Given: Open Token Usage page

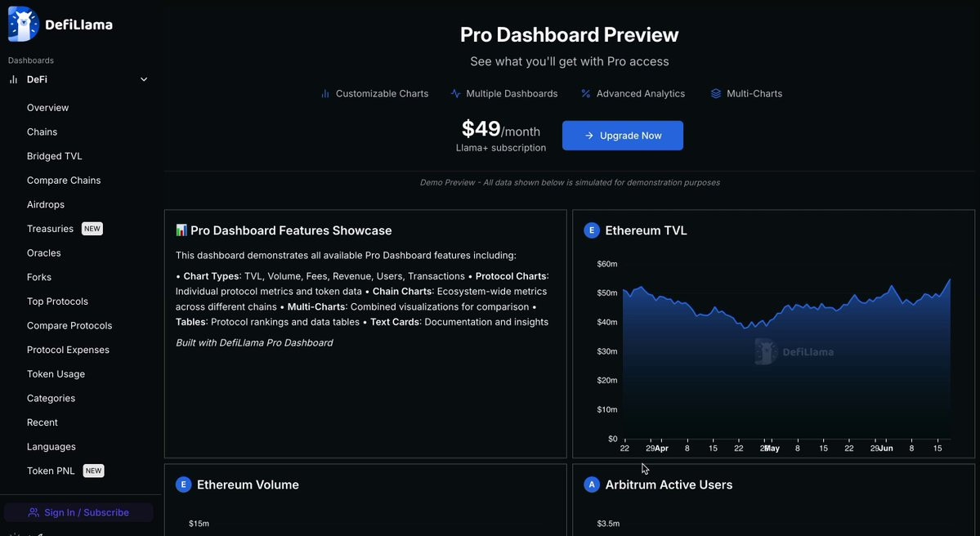Looking at the screenshot, I should coord(56,374).
